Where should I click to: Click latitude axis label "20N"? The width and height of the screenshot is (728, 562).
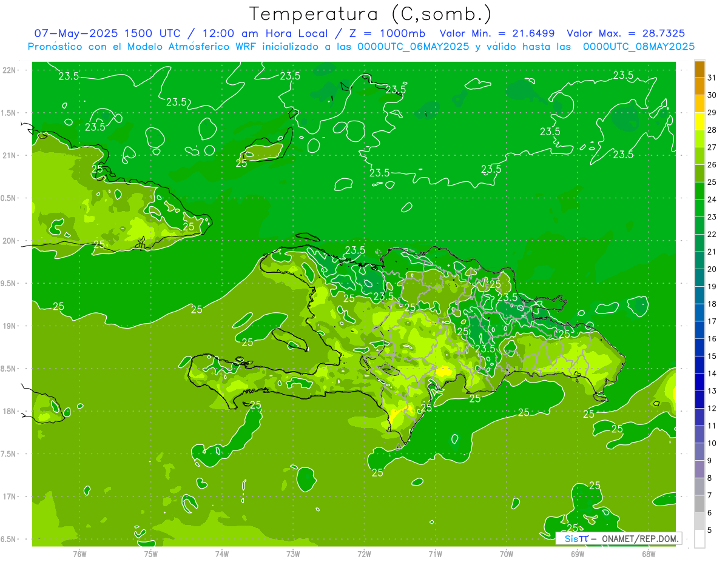click(10, 241)
